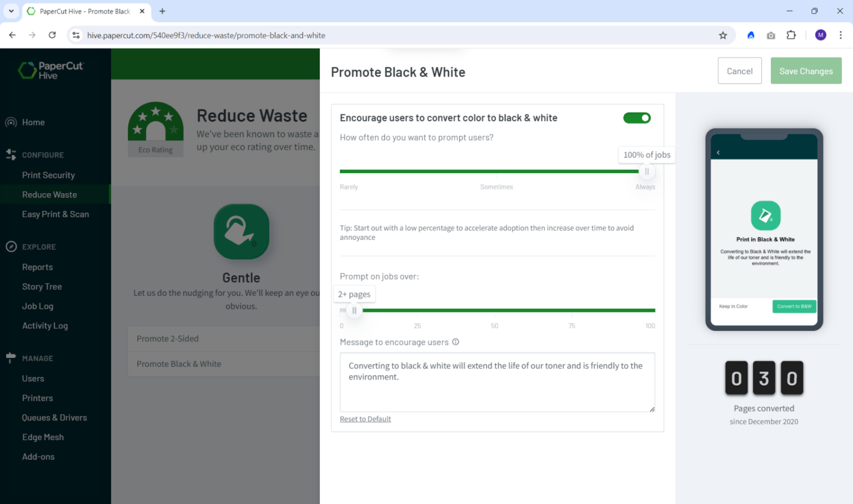The height and width of the screenshot is (504, 853).
Task: Go to Reports in the sidebar
Action: click(37, 267)
